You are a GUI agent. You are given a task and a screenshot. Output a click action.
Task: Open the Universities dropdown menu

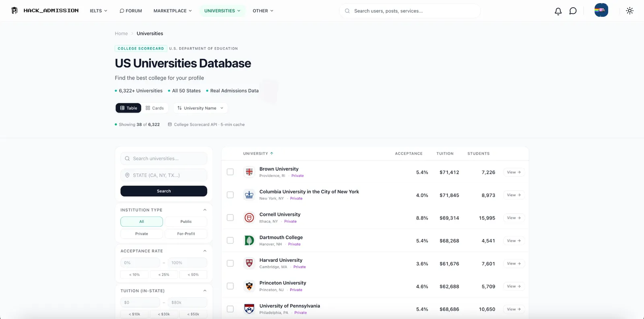pos(222,11)
